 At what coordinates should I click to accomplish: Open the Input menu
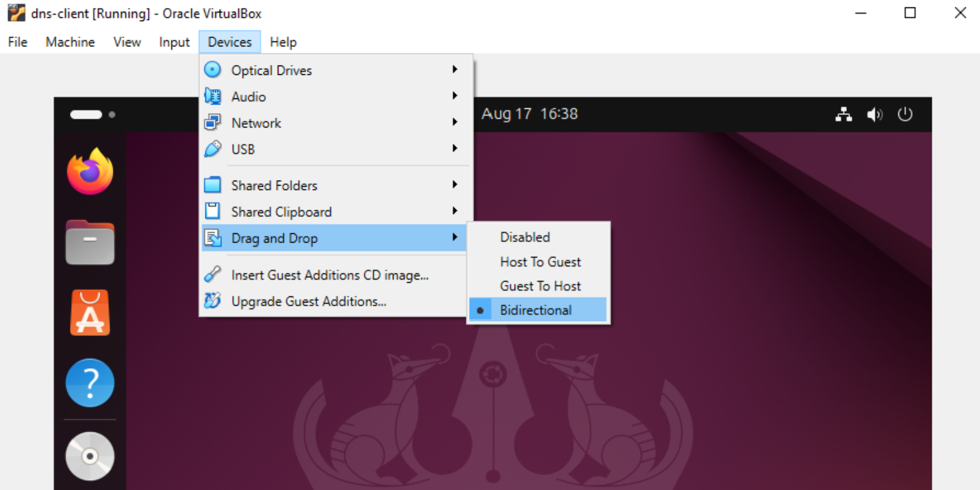tap(174, 42)
